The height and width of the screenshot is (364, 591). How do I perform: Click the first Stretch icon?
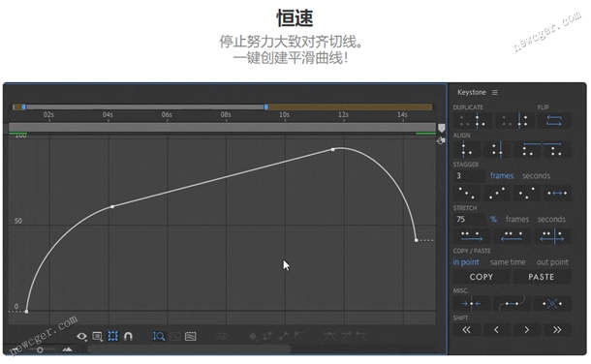point(471,236)
